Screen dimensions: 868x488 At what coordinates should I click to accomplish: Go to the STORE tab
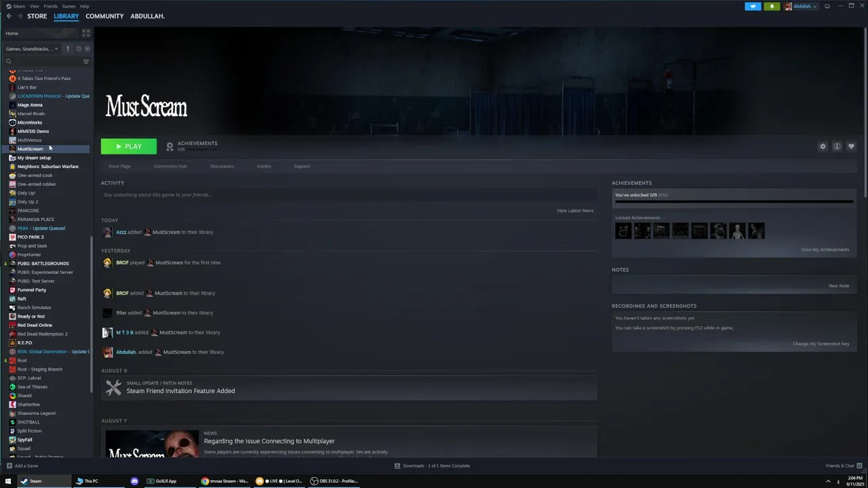tap(37, 16)
